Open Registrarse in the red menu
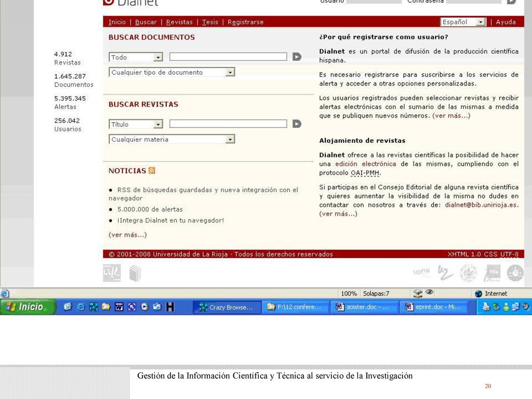 click(x=246, y=22)
